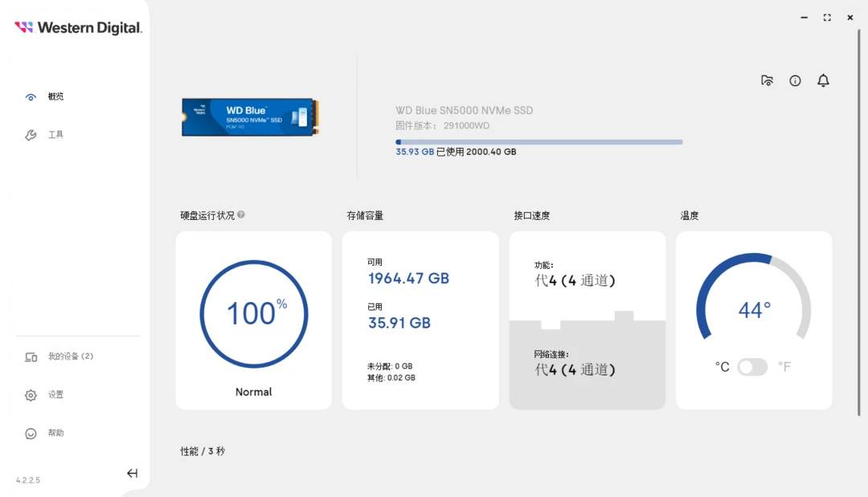Viewport: 868px width, 497px height.
Task: Click the version number 4.2.2.5
Action: click(x=27, y=480)
